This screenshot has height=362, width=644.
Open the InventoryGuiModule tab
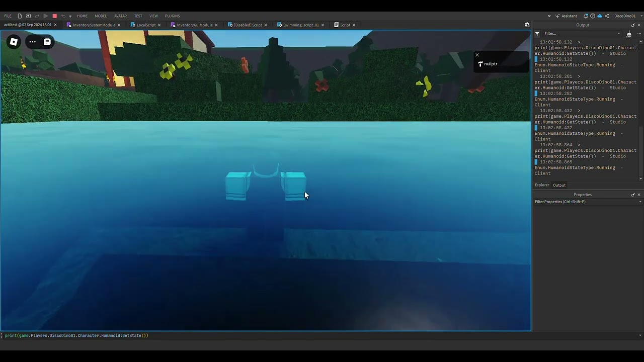[x=194, y=25]
